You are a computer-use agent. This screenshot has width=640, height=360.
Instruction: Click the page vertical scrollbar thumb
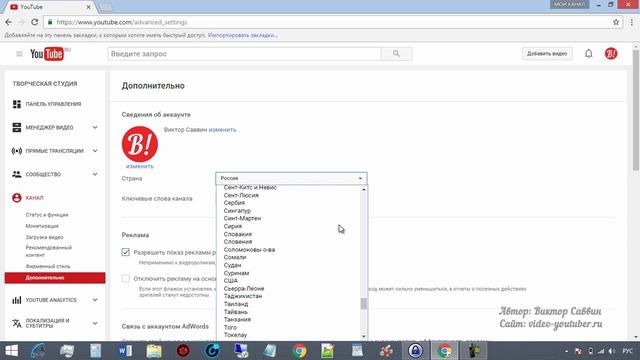tap(636, 110)
